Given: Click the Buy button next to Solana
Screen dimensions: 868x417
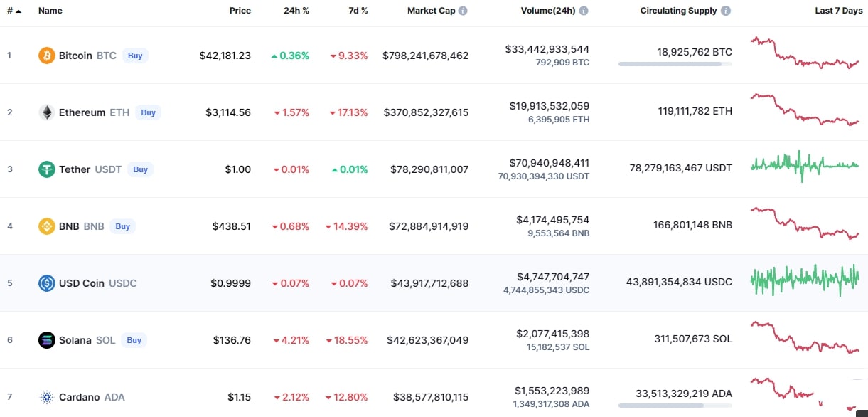Looking at the screenshot, I should tap(134, 340).
